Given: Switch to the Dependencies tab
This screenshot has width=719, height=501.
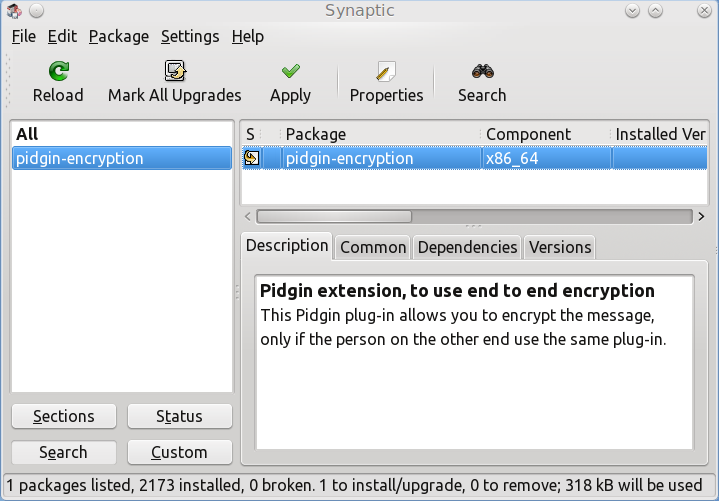Looking at the screenshot, I should (467, 248).
